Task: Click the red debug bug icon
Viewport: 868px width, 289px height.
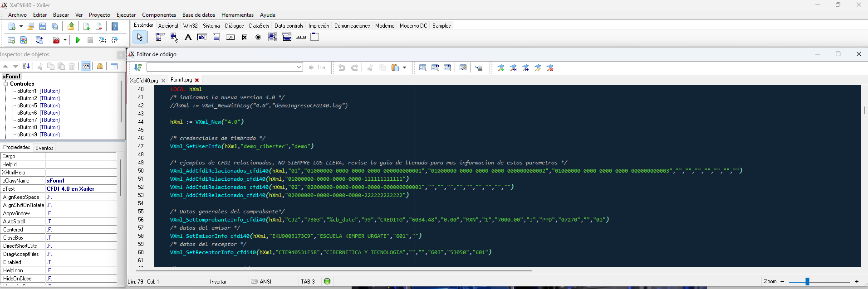Action: [56, 40]
